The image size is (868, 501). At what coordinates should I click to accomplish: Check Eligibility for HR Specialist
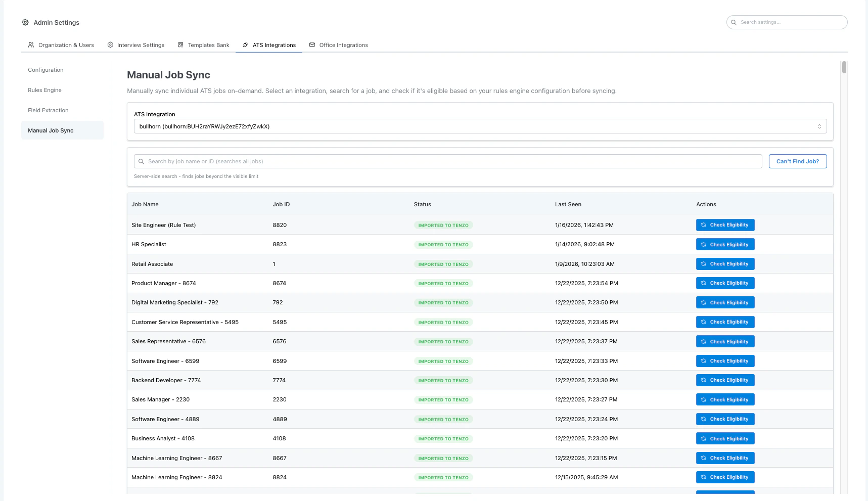pyautogui.click(x=725, y=244)
